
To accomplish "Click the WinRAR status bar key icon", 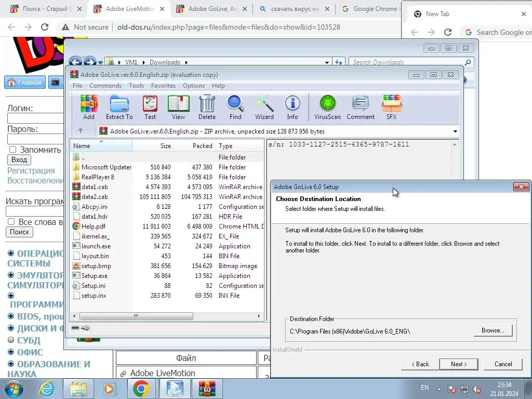I will coord(85,328).
